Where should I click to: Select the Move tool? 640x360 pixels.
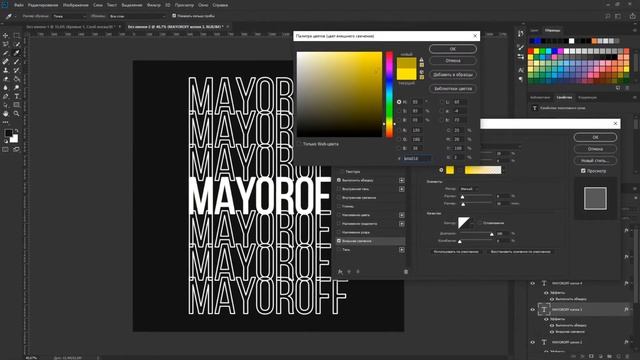(5, 36)
